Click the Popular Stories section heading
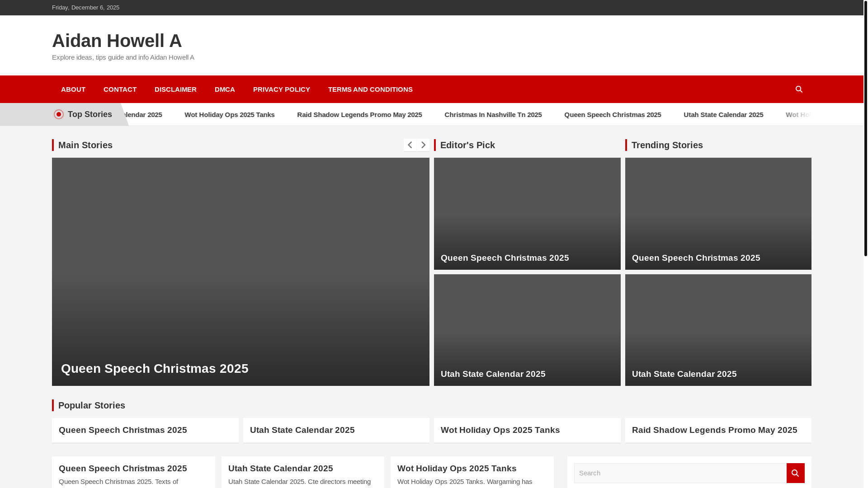868x488 pixels. click(x=91, y=405)
